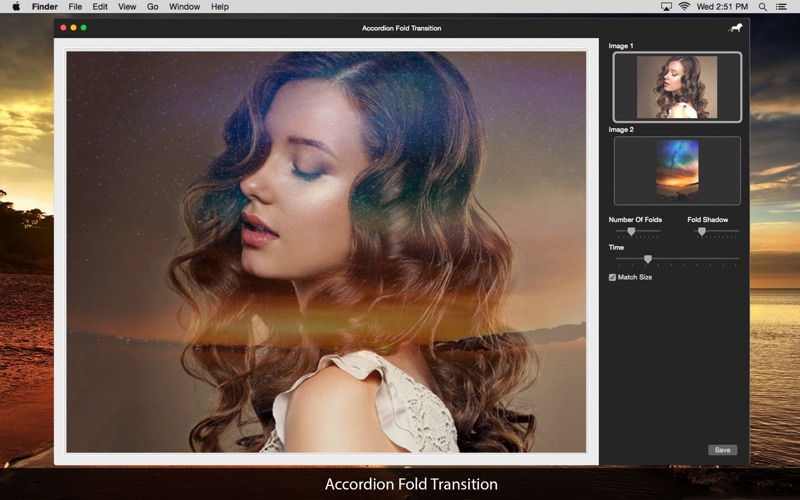Click the Image 1 label

click(x=621, y=46)
